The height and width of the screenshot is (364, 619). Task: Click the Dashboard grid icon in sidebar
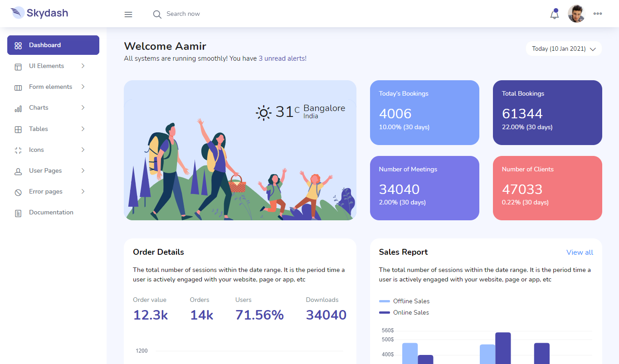(18, 45)
